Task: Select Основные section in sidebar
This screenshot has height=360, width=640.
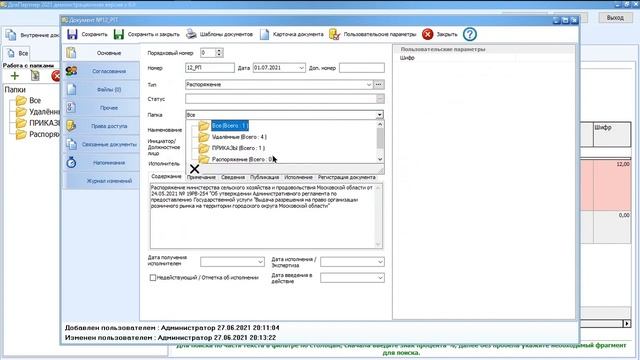Action: click(101, 53)
